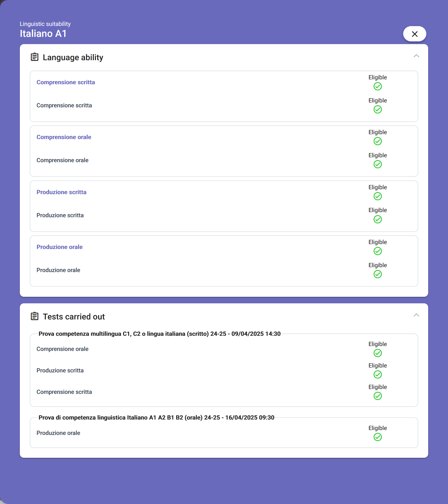Click green check icon for Comprensione orale heading

click(378, 141)
